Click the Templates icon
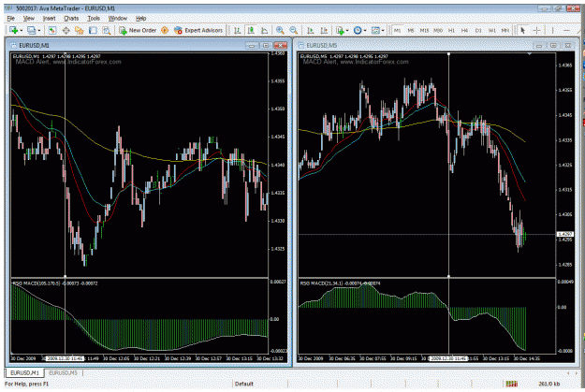Screen dimensions: 585x392 point(375,30)
